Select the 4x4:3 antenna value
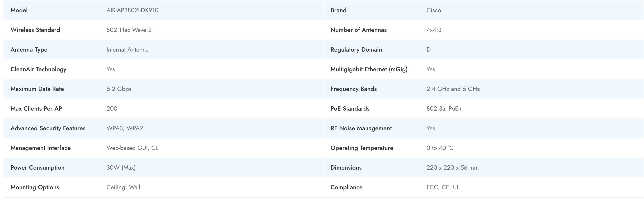 pyautogui.click(x=434, y=30)
